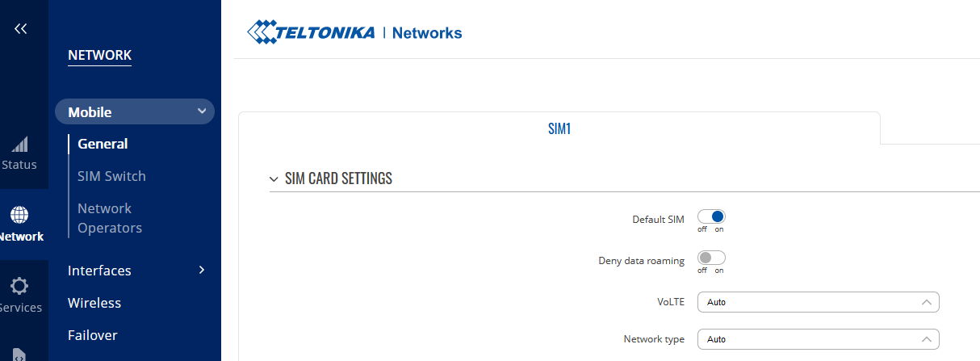Click the partially visible code icon in sidebar

tap(19, 355)
